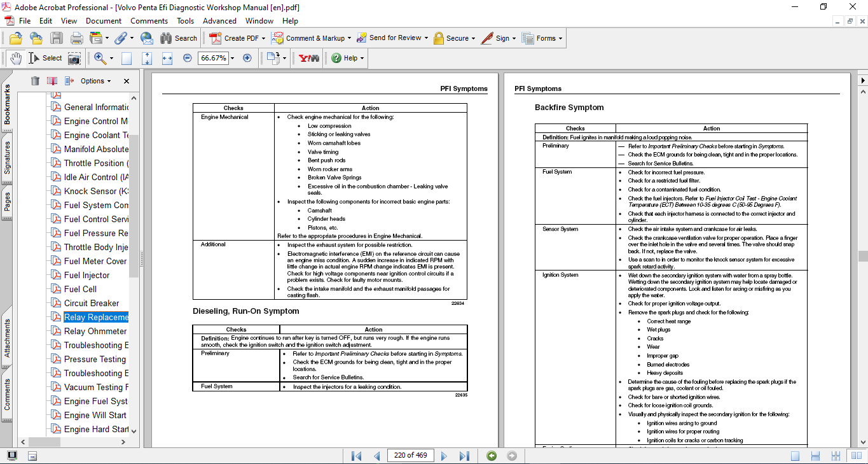Screen dimensions: 868x464
Task: Click the page number input field
Action: tap(410, 456)
